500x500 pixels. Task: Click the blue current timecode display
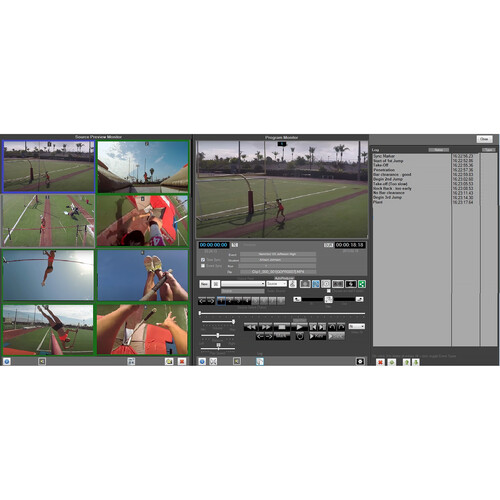(x=213, y=245)
